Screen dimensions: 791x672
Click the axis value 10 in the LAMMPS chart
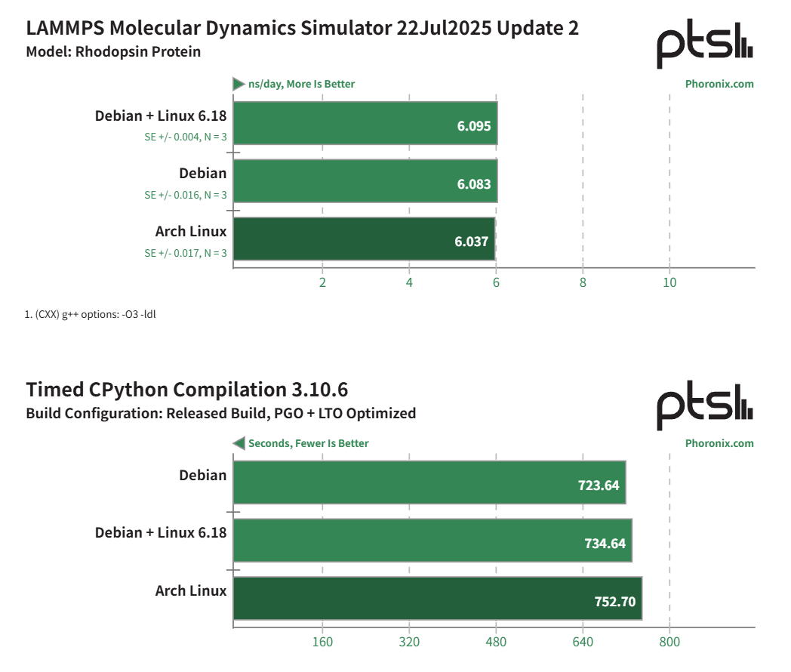pyautogui.click(x=669, y=283)
